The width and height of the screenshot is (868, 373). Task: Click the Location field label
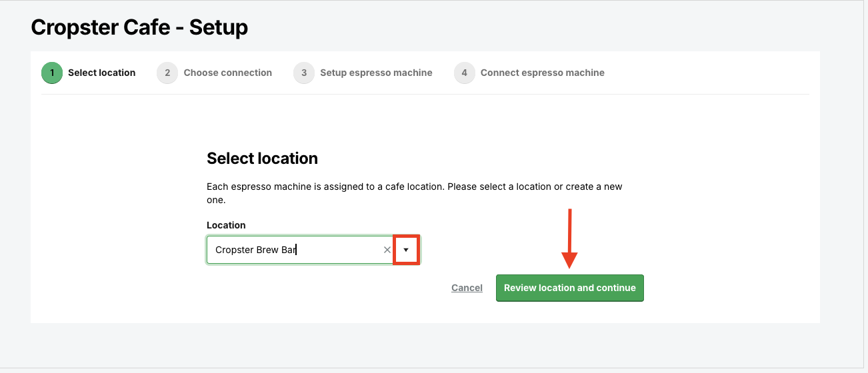tap(226, 225)
